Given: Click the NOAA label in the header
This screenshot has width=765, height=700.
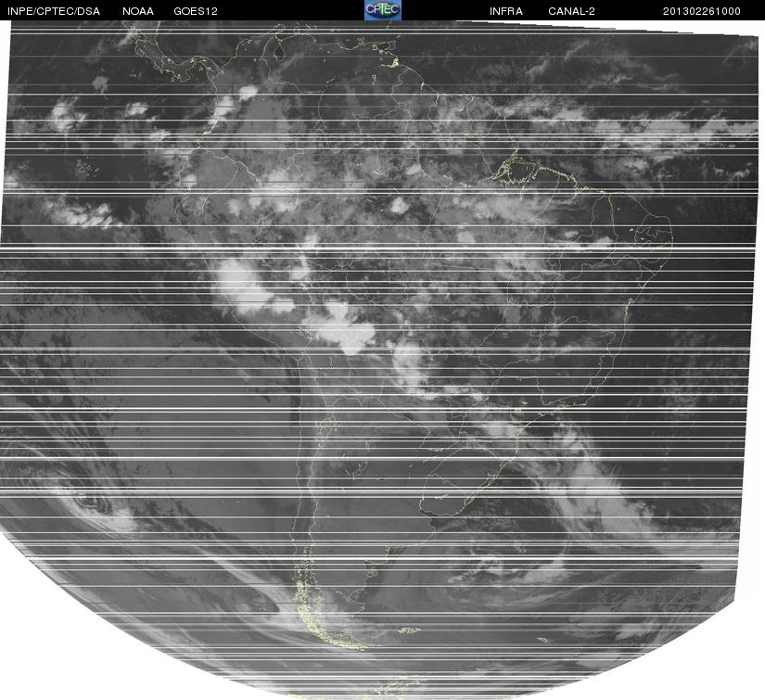Looking at the screenshot, I should 138,11.
